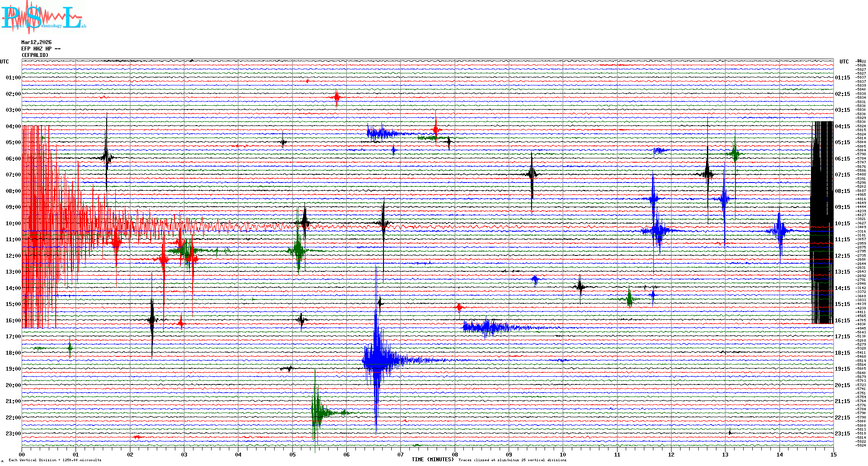Screen dimensions: 868x466
Task: Click the 07 minute tick label at bottom
Action: pyautogui.click(x=400, y=455)
